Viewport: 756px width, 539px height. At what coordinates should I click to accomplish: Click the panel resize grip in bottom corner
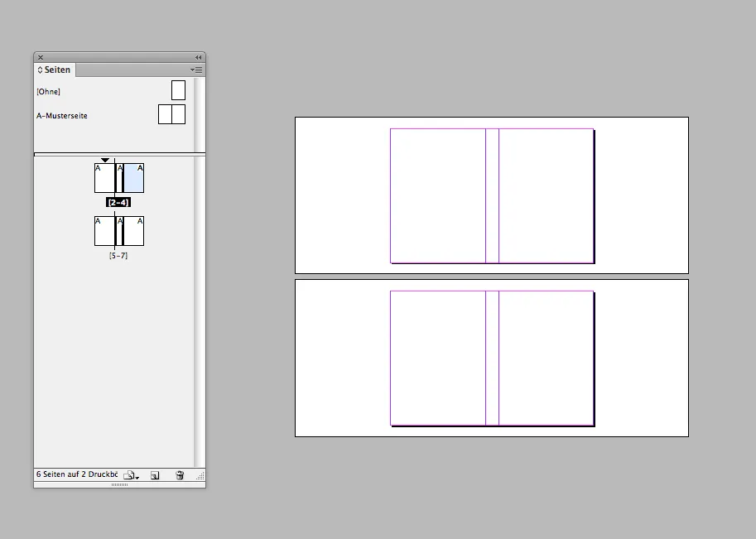point(200,477)
